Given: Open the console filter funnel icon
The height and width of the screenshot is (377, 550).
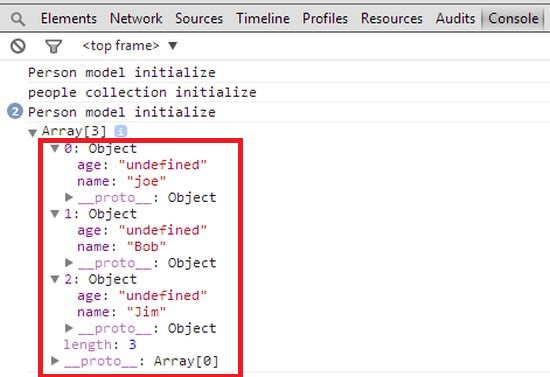Looking at the screenshot, I should coord(53,46).
